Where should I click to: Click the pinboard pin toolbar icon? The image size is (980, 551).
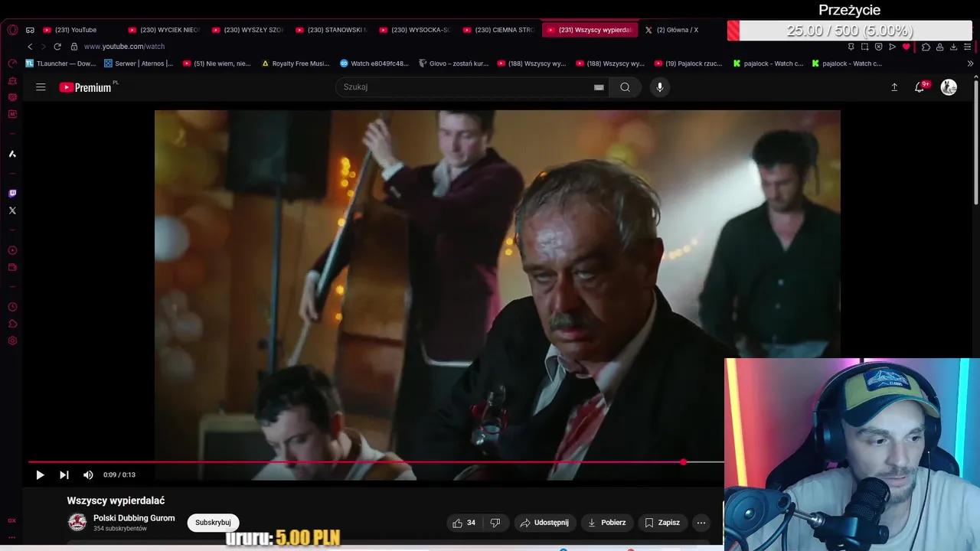click(x=851, y=47)
